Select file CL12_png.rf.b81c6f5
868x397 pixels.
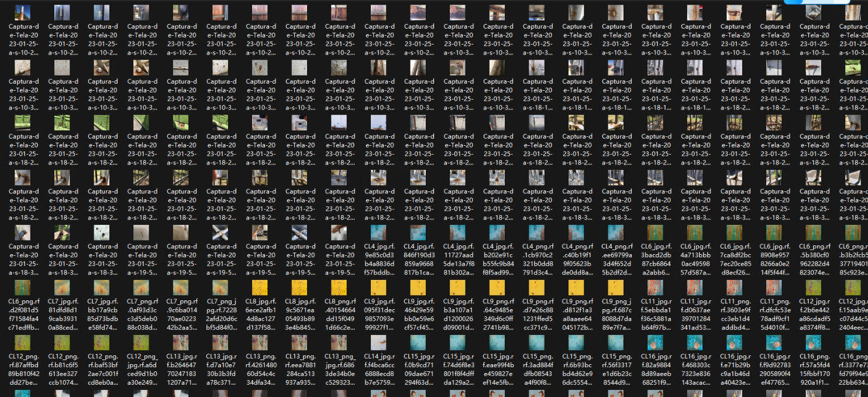(x=63, y=343)
